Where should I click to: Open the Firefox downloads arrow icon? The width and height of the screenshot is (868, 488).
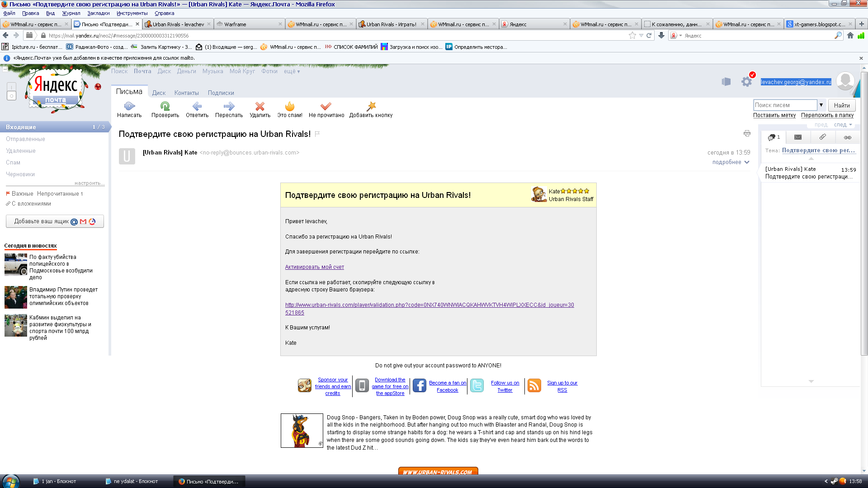[661, 36]
